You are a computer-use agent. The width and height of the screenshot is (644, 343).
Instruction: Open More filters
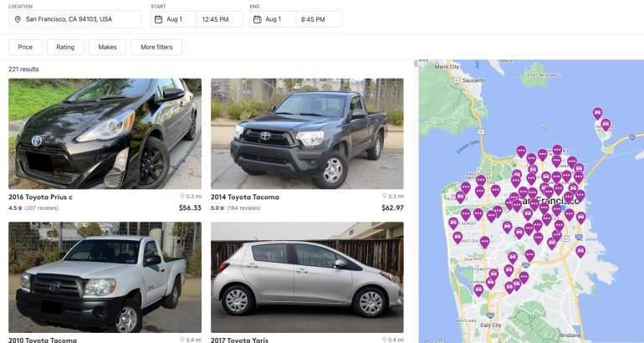point(156,47)
